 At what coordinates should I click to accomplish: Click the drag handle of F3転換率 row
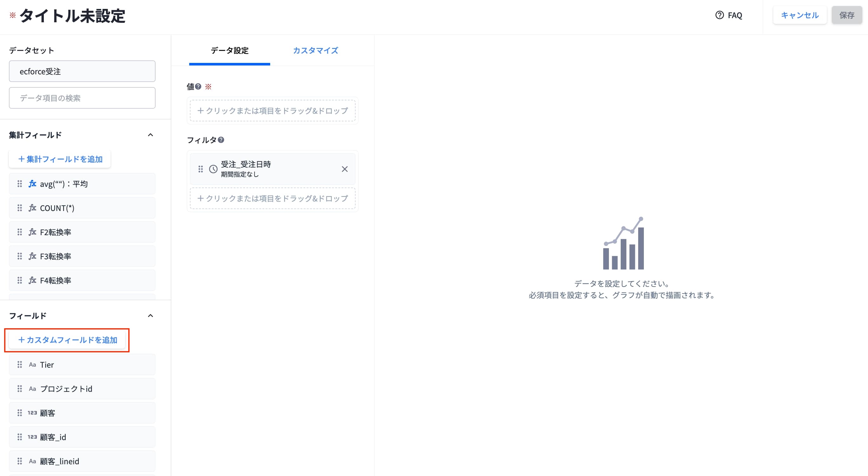20,256
